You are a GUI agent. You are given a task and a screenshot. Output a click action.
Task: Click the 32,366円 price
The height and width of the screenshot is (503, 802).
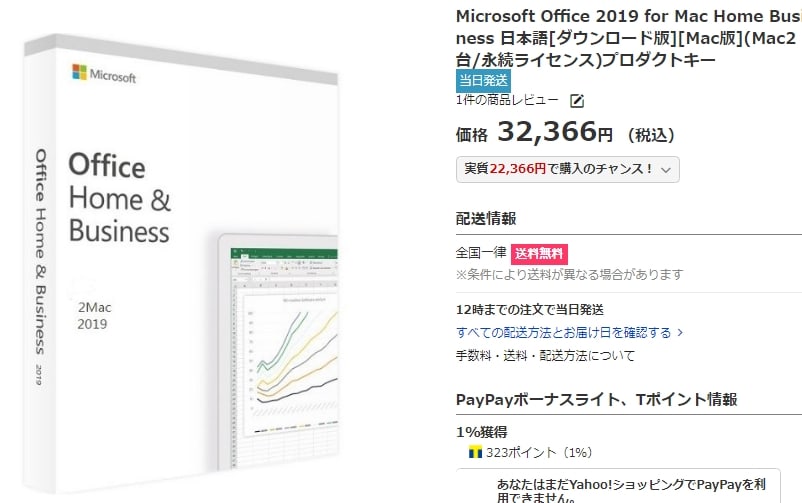pos(555,132)
